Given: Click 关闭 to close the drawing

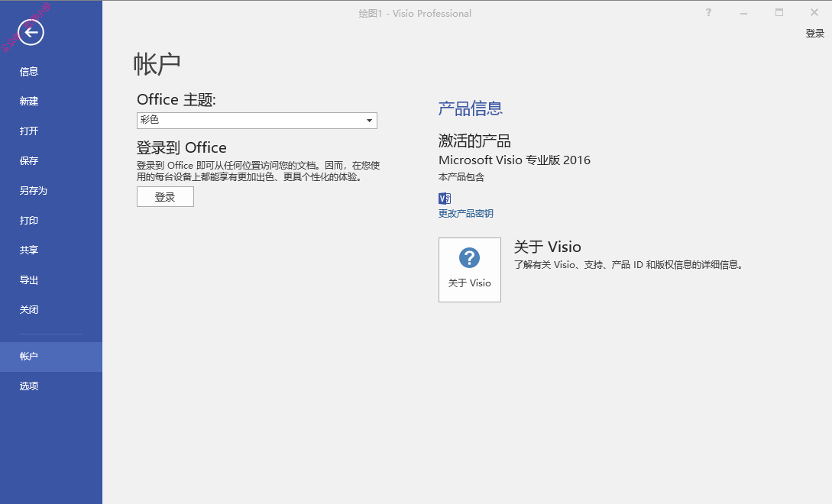Looking at the screenshot, I should [29, 310].
